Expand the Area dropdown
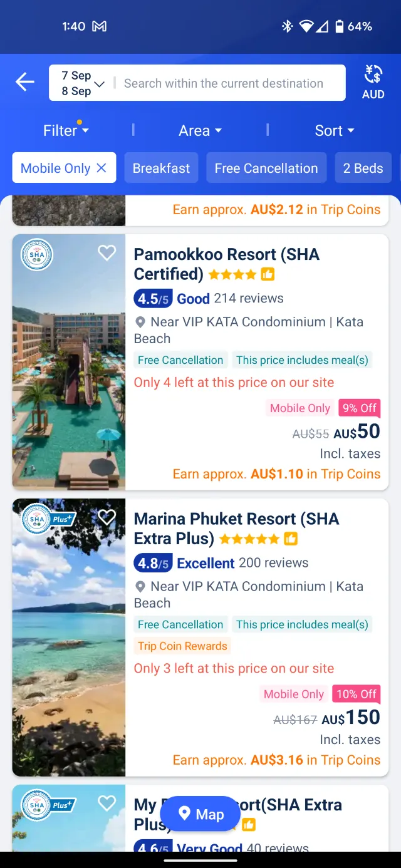Viewport: 401px width, 868px height. [x=200, y=130]
